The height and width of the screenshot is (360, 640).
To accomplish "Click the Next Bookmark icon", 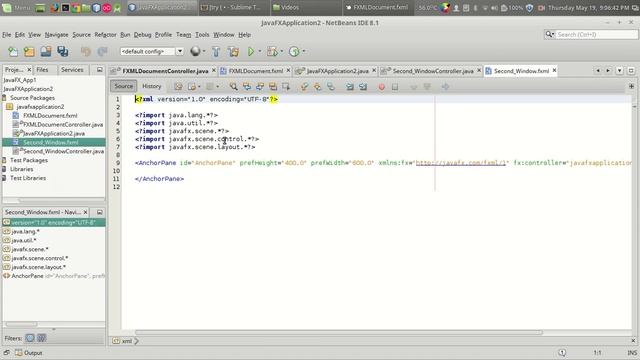I will (318, 87).
